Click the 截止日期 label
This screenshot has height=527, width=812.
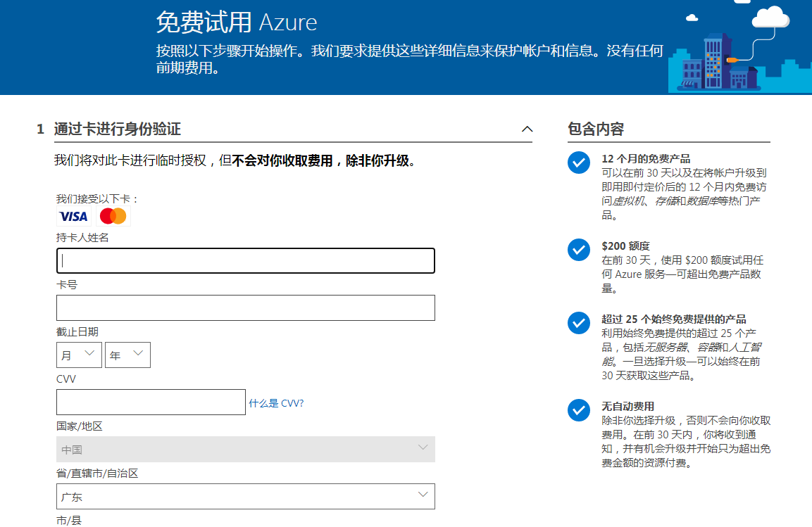click(77, 331)
